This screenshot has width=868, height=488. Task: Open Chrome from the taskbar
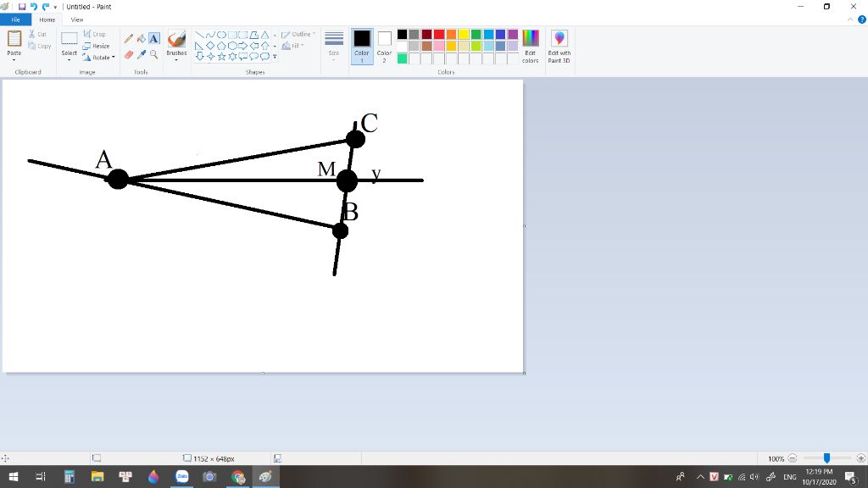point(238,476)
